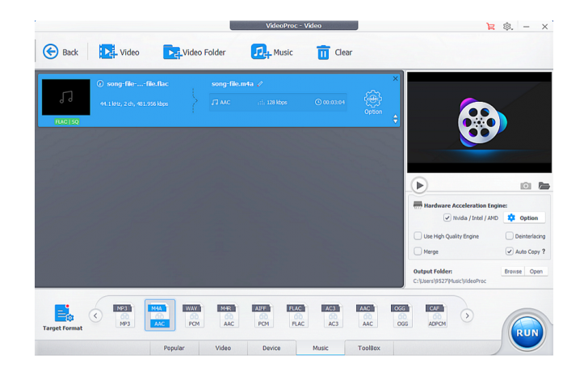
Task: Toggle Nvidia / Intel / AMD hardware acceleration
Action: [x=447, y=218]
